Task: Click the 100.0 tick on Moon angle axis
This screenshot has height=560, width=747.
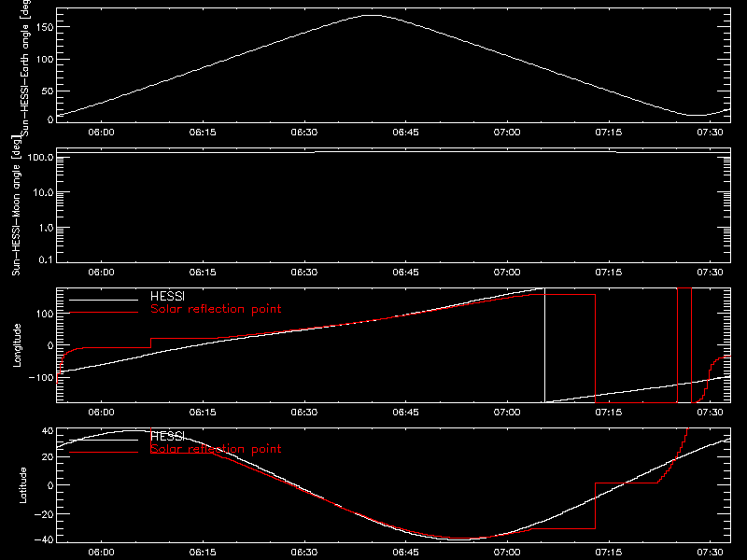Action: point(40,157)
